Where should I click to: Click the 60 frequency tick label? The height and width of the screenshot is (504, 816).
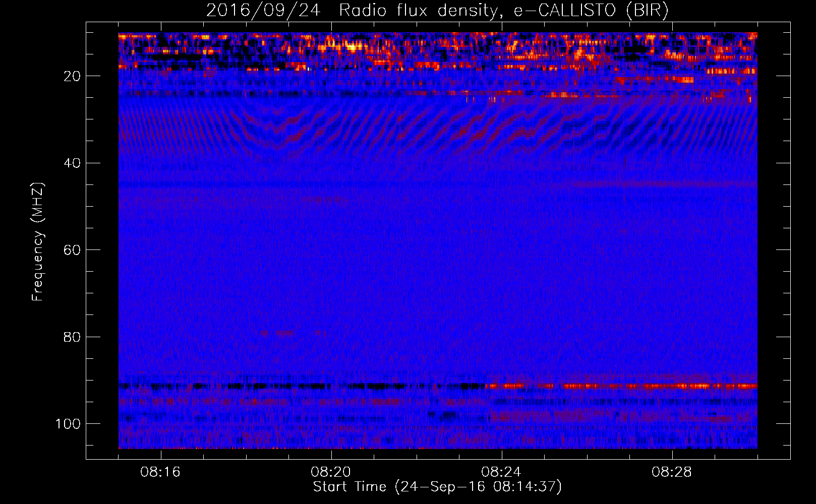tap(72, 250)
